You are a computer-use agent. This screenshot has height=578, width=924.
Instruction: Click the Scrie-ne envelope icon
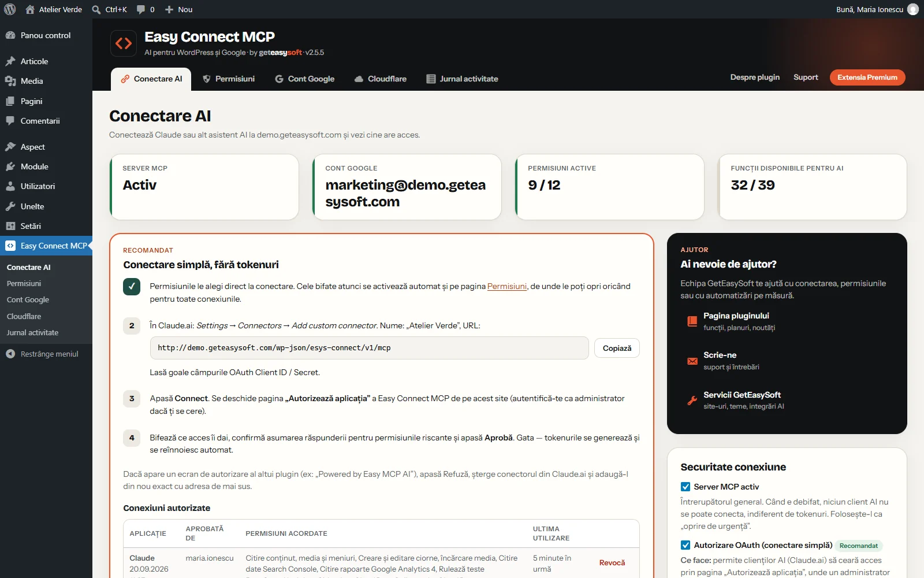coord(692,361)
